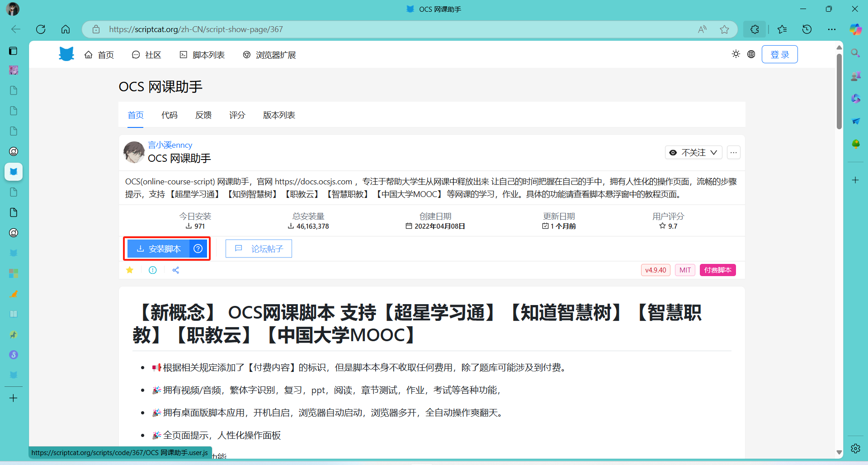Click today's install count 971
This screenshot has height=465, width=868.
pyautogui.click(x=199, y=226)
